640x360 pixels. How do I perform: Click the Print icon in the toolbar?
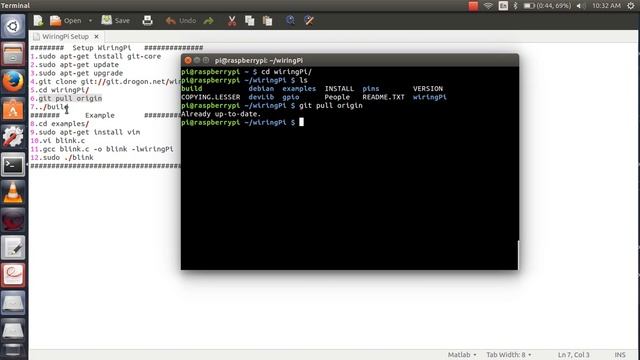(x=147, y=20)
